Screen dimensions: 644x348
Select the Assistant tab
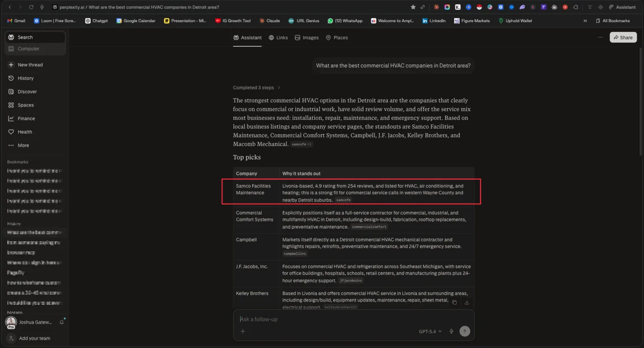pos(247,38)
